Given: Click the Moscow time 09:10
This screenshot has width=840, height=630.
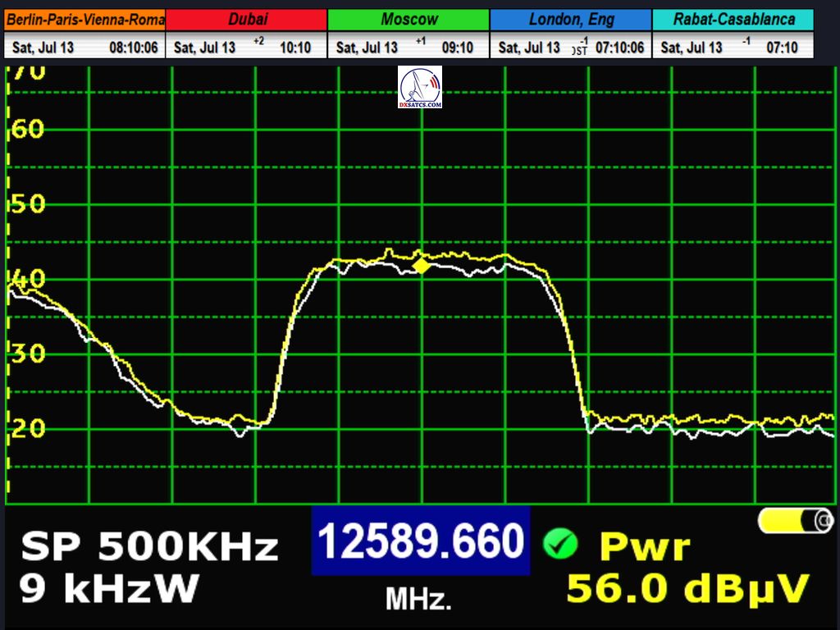Looking at the screenshot, I should (457, 48).
